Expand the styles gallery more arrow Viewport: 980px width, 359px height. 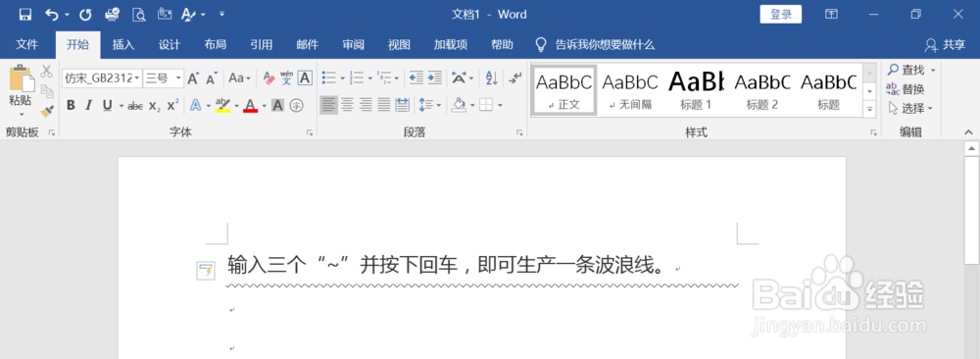click(869, 109)
